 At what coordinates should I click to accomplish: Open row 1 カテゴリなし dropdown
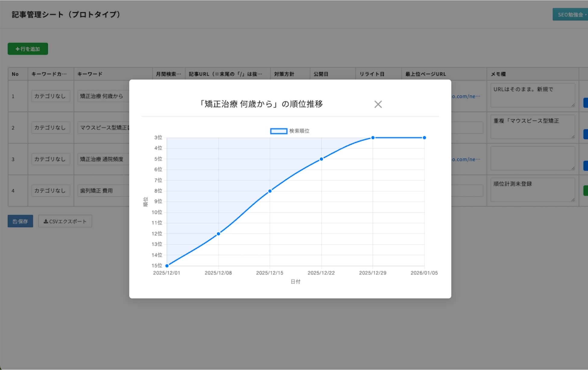(x=50, y=96)
